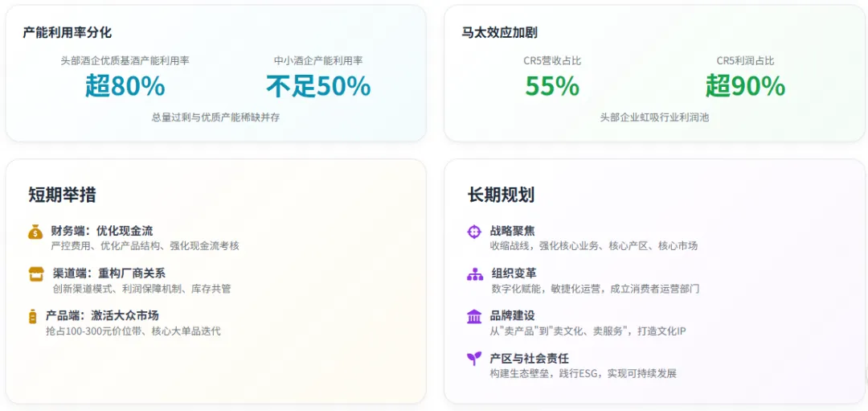
Task: Select the 不足50% utilization figure
Action: coord(318,86)
